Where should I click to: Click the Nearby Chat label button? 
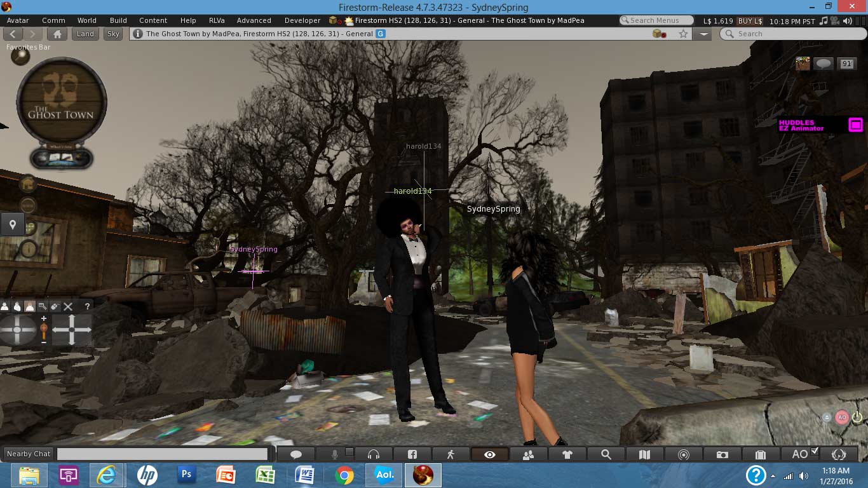tap(29, 454)
